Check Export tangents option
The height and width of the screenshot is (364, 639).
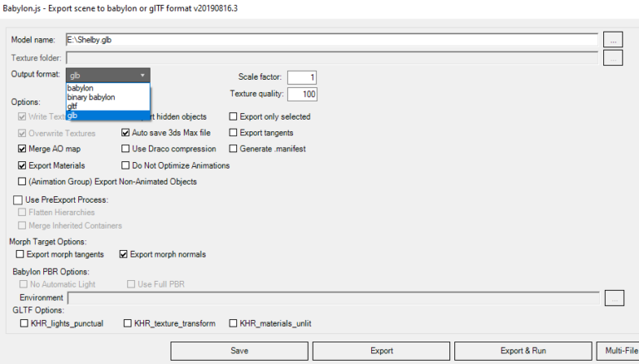coord(233,133)
